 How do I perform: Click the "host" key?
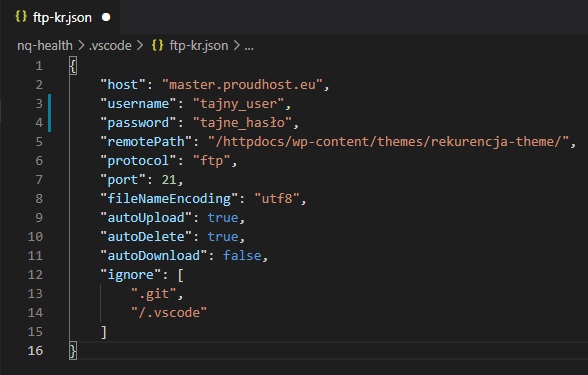(x=123, y=85)
